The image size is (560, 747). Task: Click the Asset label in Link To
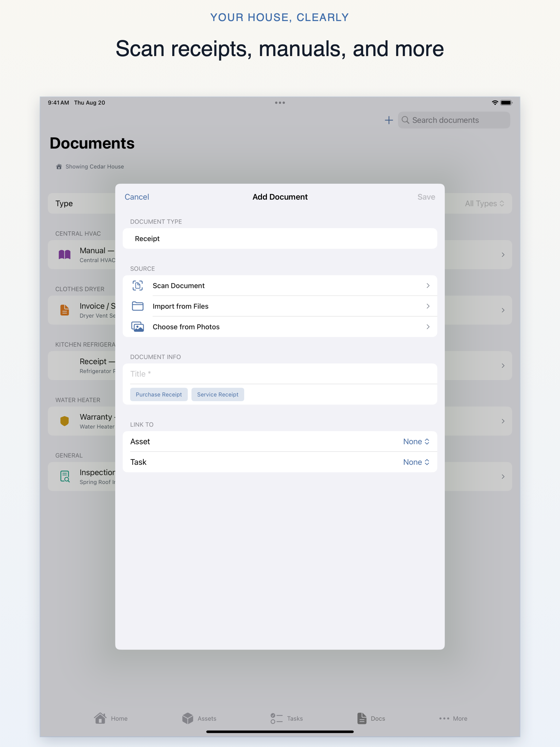tap(140, 441)
